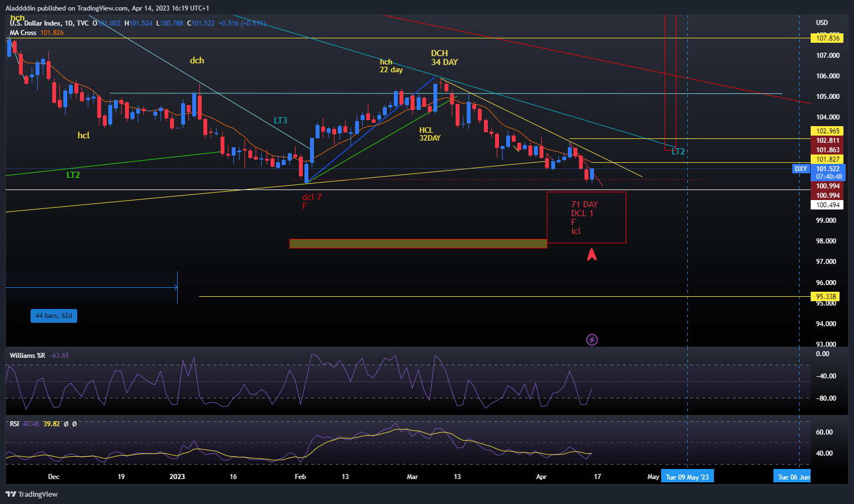This screenshot has height=504, width=854.
Task: Click the MA Cross indicator label
Action: point(23,33)
